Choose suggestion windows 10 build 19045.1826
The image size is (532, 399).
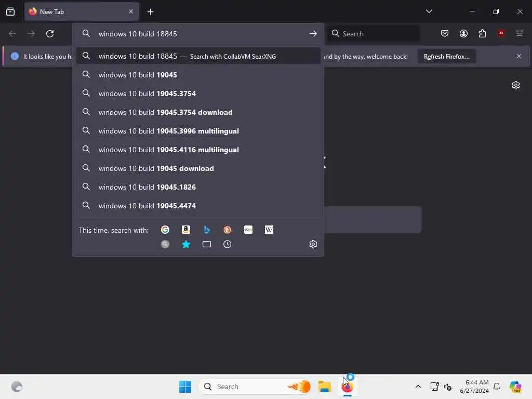coord(198,187)
